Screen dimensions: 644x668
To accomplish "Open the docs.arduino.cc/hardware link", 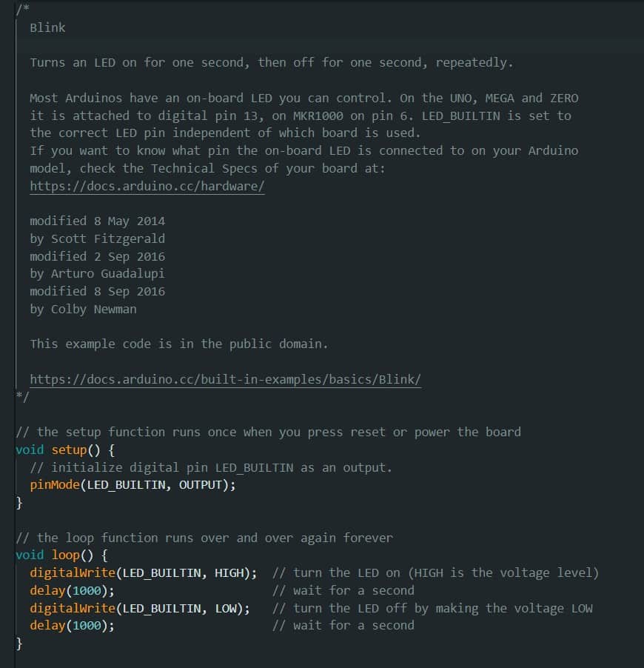I will pos(147,186).
